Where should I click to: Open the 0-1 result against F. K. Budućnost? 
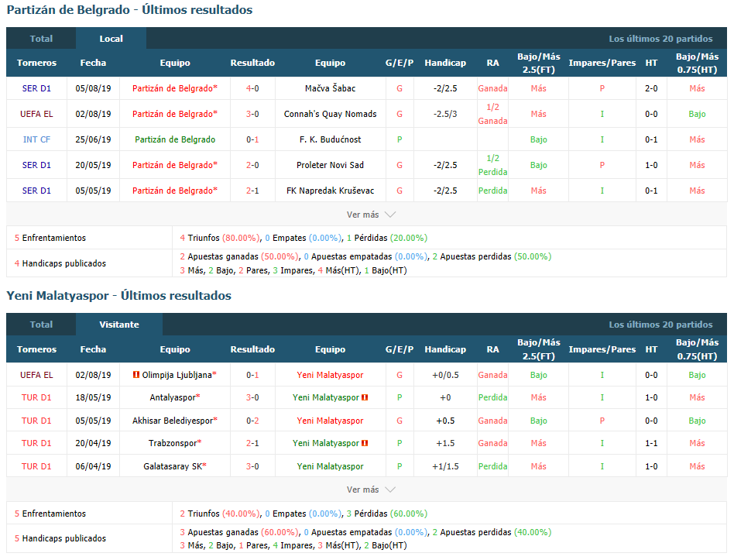click(x=252, y=139)
